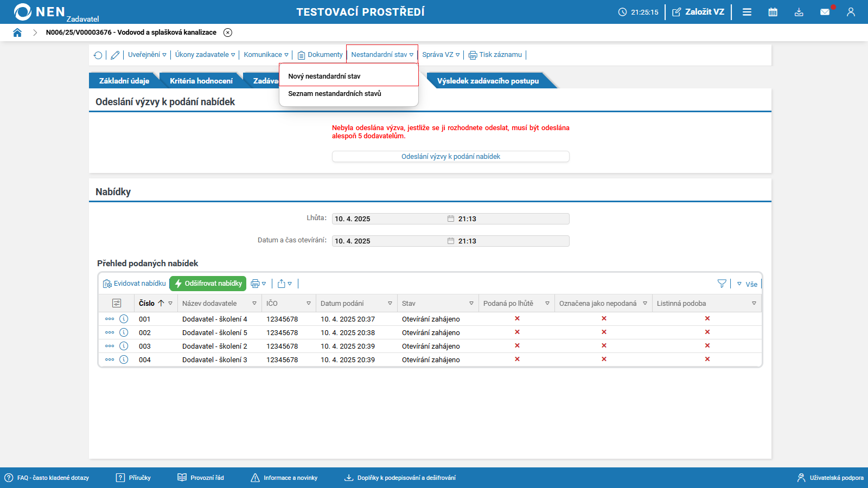The height and width of the screenshot is (488, 868).
Task: Open Uživatelská podpora link
Action: (x=830, y=478)
